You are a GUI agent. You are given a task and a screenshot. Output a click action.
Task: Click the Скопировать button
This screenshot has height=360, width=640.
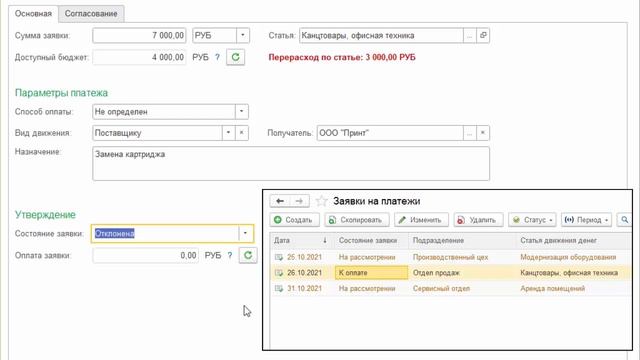(x=357, y=220)
